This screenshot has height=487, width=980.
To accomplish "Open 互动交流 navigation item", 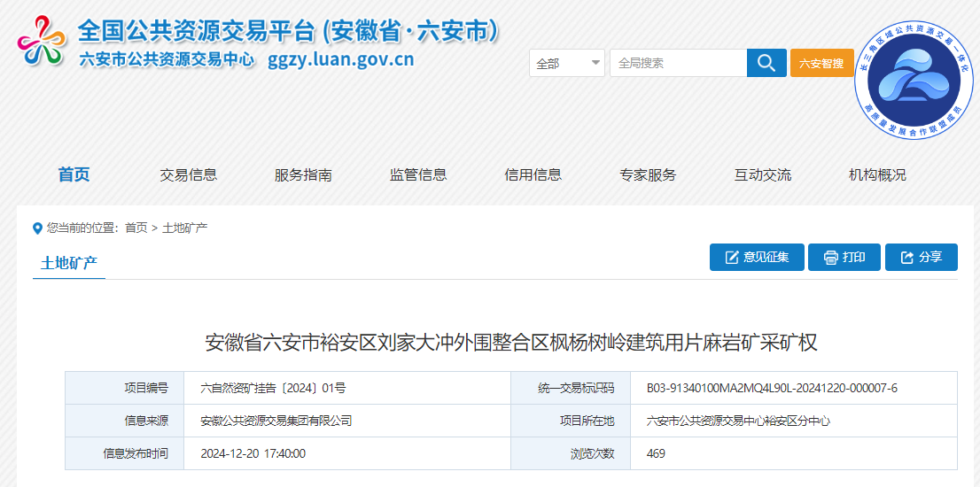I will click(762, 175).
